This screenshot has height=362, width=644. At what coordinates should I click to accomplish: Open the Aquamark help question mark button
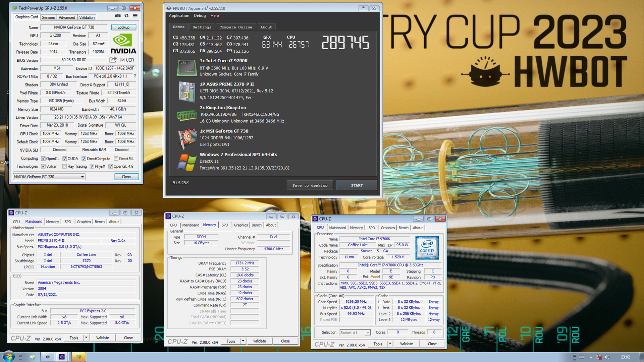(x=363, y=8)
